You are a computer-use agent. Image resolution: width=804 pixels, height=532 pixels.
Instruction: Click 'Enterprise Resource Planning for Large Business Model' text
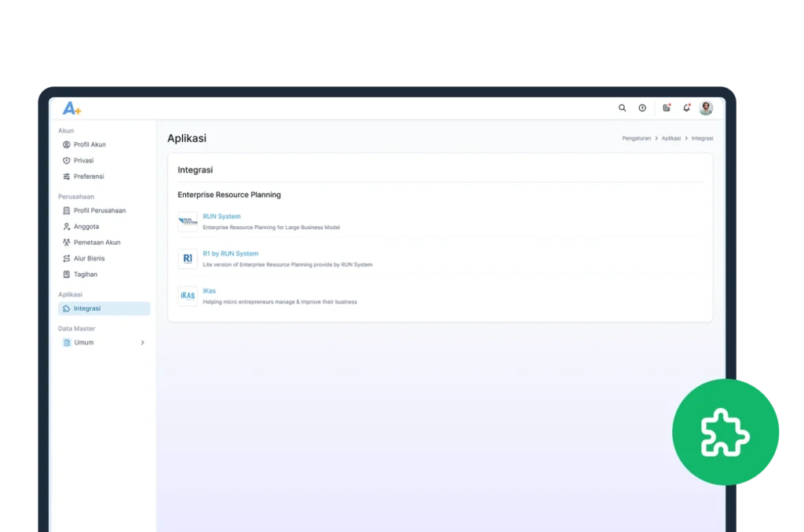[271, 228]
